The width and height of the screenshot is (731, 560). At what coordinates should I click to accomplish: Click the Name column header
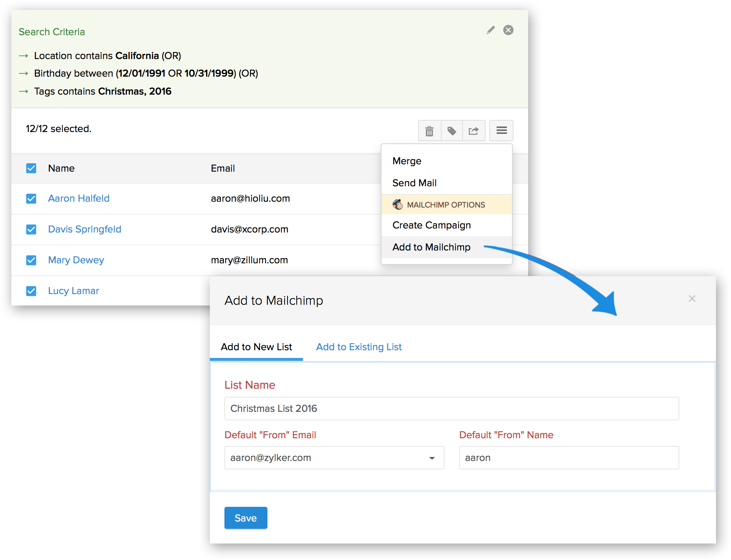pyautogui.click(x=61, y=168)
